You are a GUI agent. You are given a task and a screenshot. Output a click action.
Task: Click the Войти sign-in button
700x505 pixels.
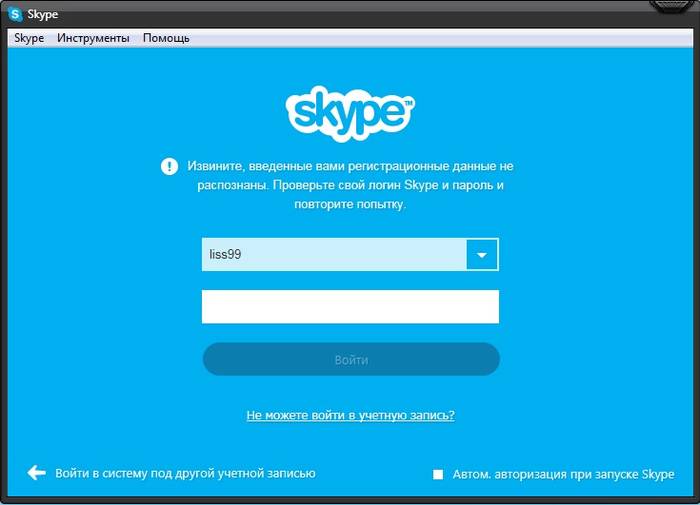[351, 359]
